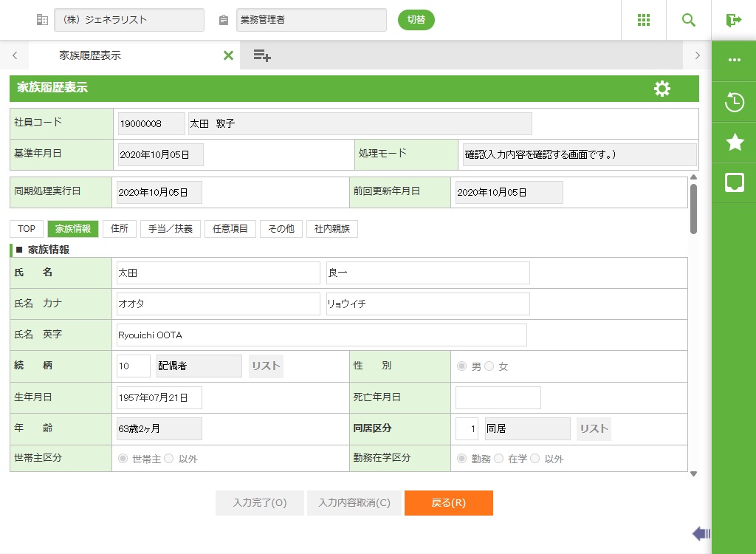
Task: Click the search magnifier icon
Action: (x=689, y=20)
